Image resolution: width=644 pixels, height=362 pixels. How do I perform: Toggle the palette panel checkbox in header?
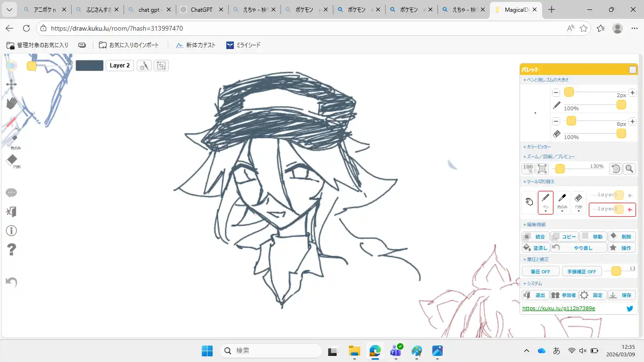(632, 70)
